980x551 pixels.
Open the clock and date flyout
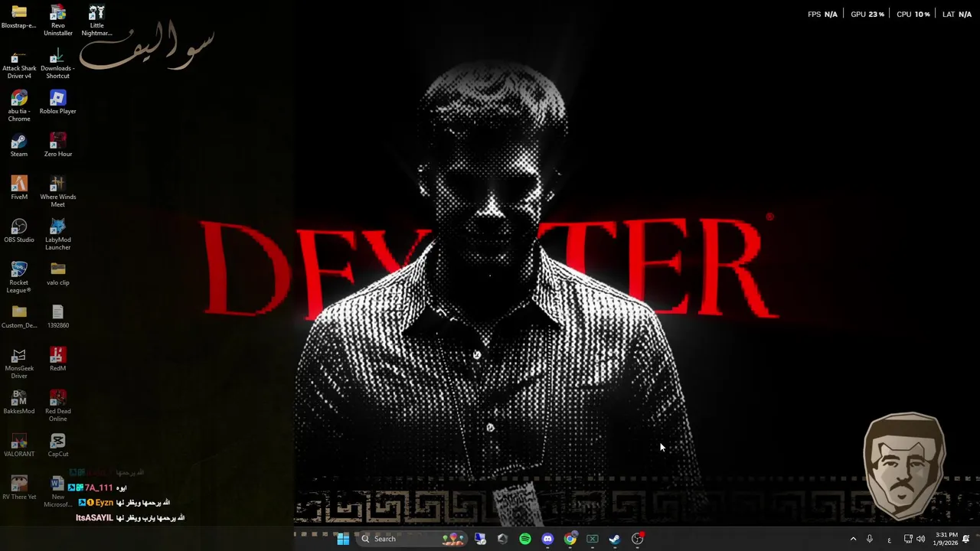pyautogui.click(x=946, y=539)
